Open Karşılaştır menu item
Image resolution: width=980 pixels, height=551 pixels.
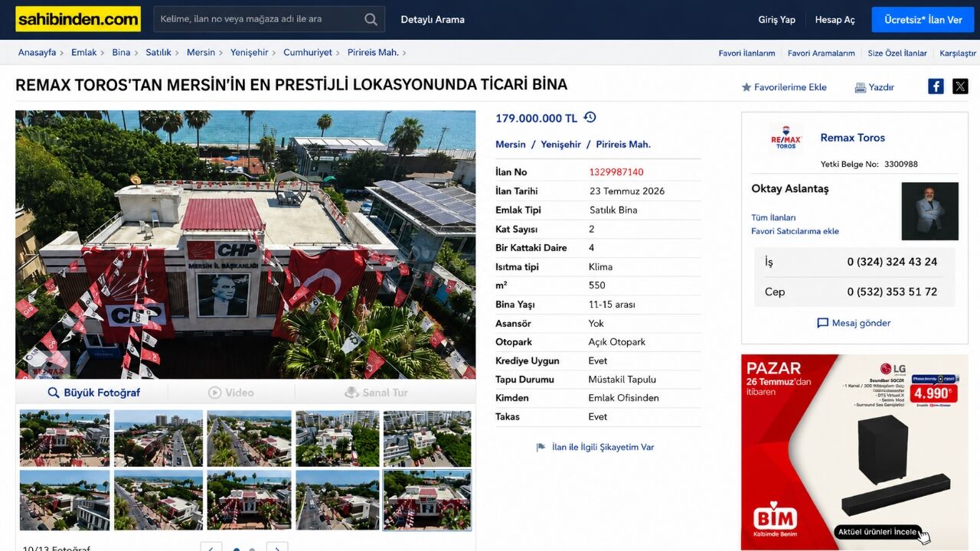click(958, 54)
